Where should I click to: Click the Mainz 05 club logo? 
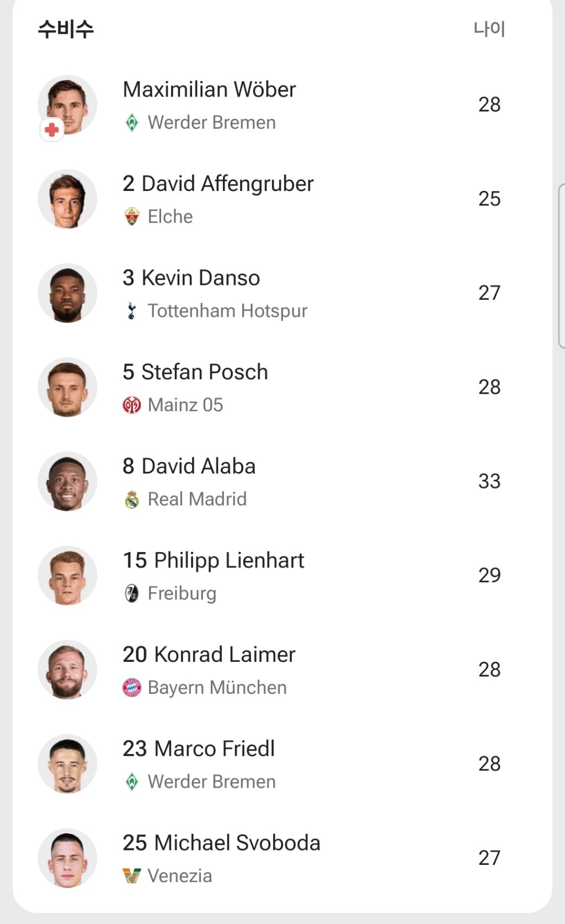[132, 406]
